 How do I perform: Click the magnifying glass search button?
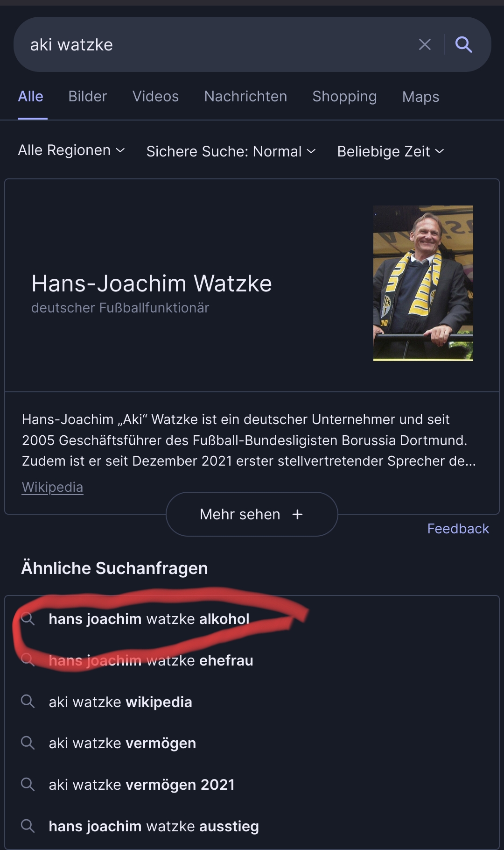pyautogui.click(x=463, y=44)
